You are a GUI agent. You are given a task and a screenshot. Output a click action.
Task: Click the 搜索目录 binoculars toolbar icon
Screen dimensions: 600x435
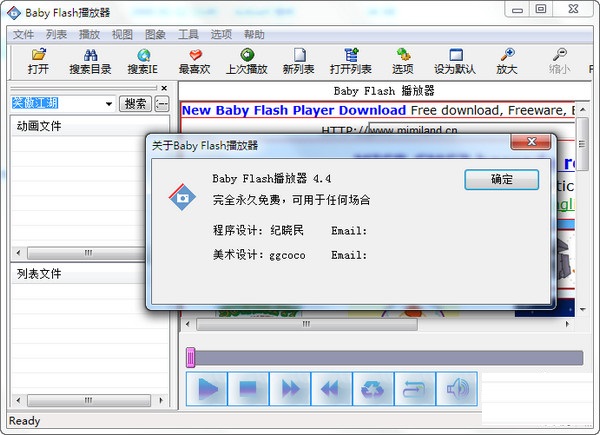tap(91, 60)
